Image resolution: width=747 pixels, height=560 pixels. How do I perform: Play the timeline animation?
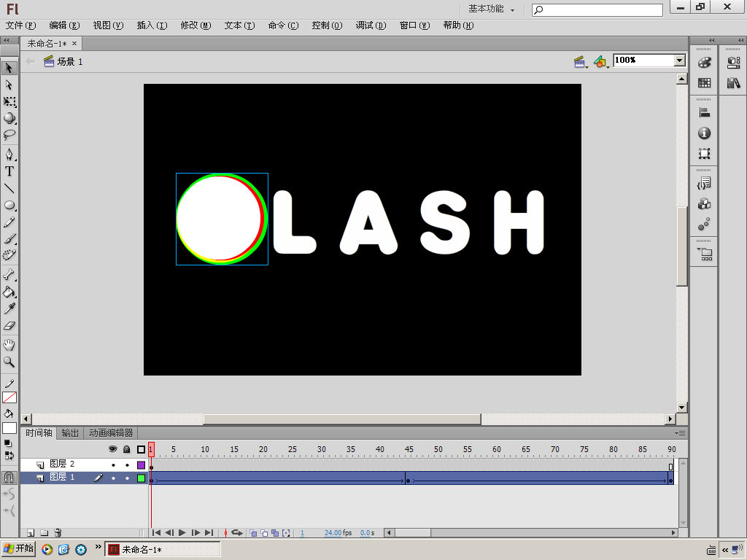point(182,533)
